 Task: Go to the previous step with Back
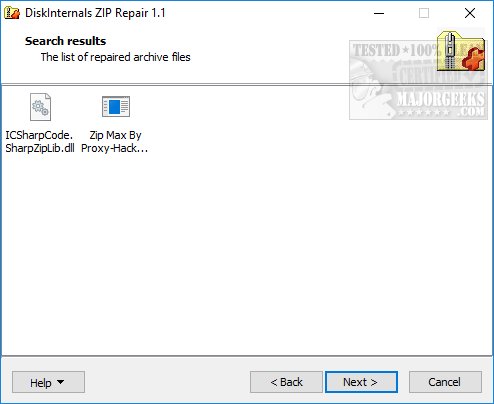pyautogui.click(x=286, y=382)
